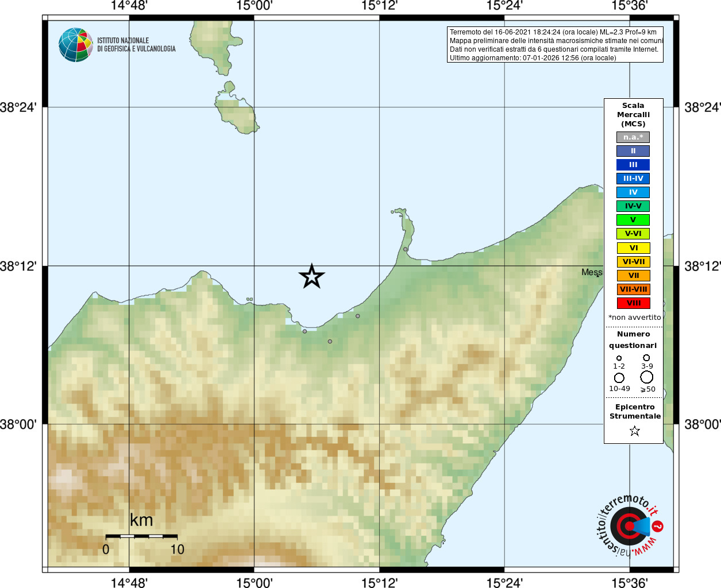721x588 pixels.
Task: Click the data circle on the Milazzo peninsula
Action: [406, 249]
